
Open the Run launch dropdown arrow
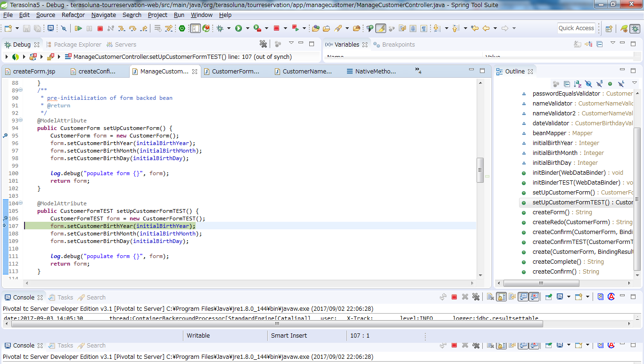248,28
